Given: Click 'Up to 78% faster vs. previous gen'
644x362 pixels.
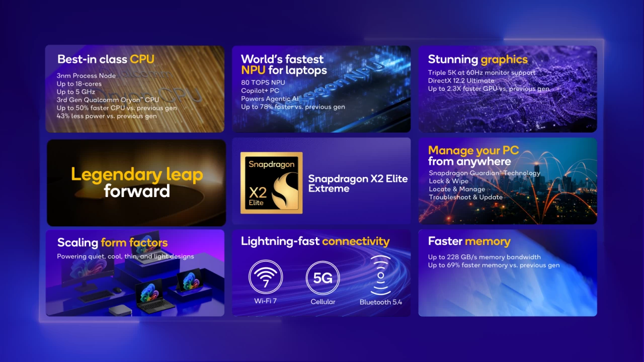Looking at the screenshot, I should [293, 107].
